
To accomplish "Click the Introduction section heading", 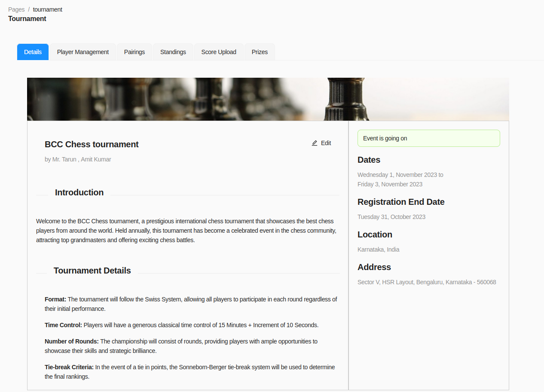I will point(79,192).
